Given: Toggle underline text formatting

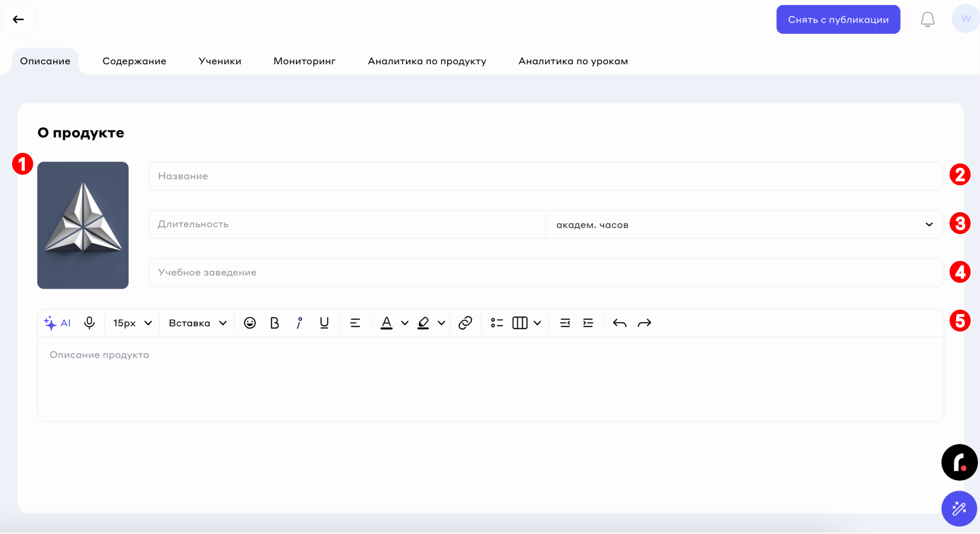Looking at the screenshot, I should tap(324, 323).
